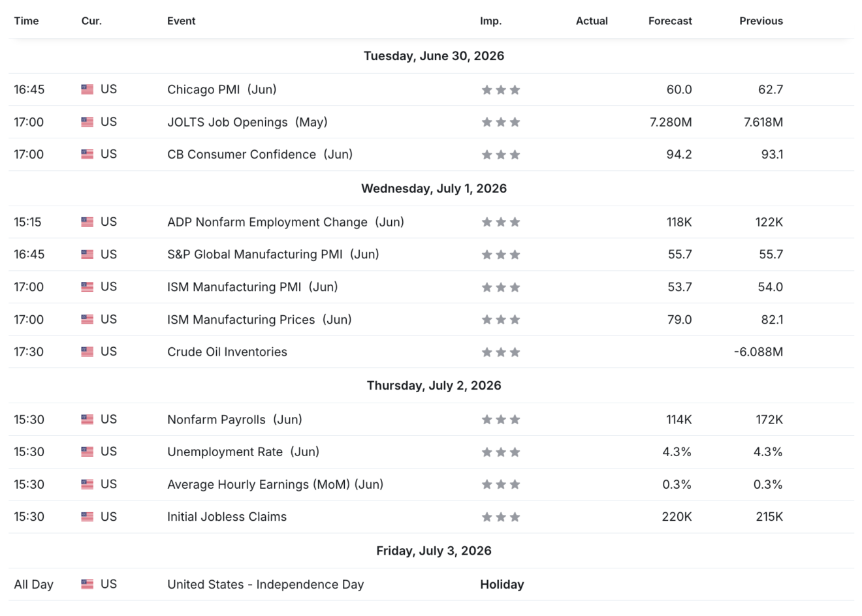
Task: Click the Time column header
Action: click(26, 21)
